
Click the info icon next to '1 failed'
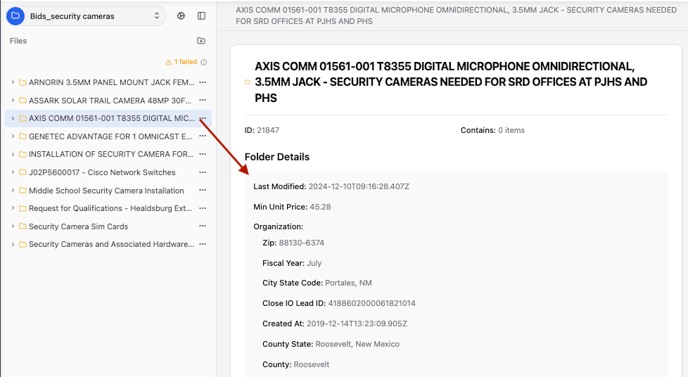coord(204,62)
